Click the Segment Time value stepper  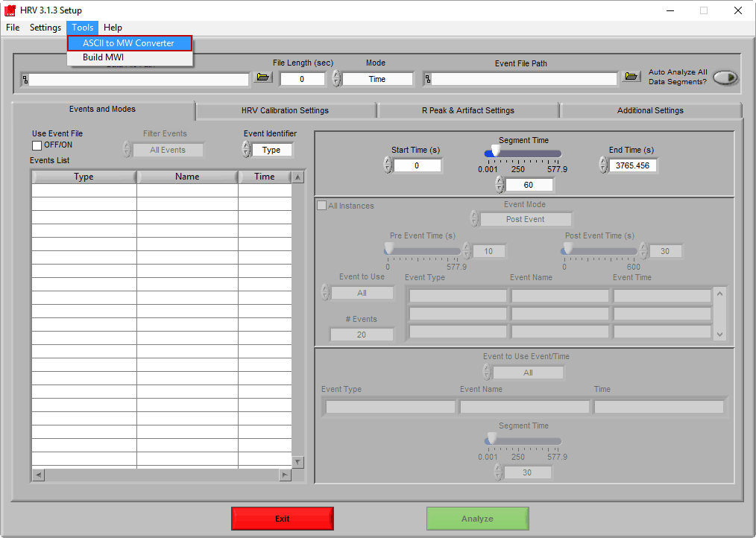[500, 185]
